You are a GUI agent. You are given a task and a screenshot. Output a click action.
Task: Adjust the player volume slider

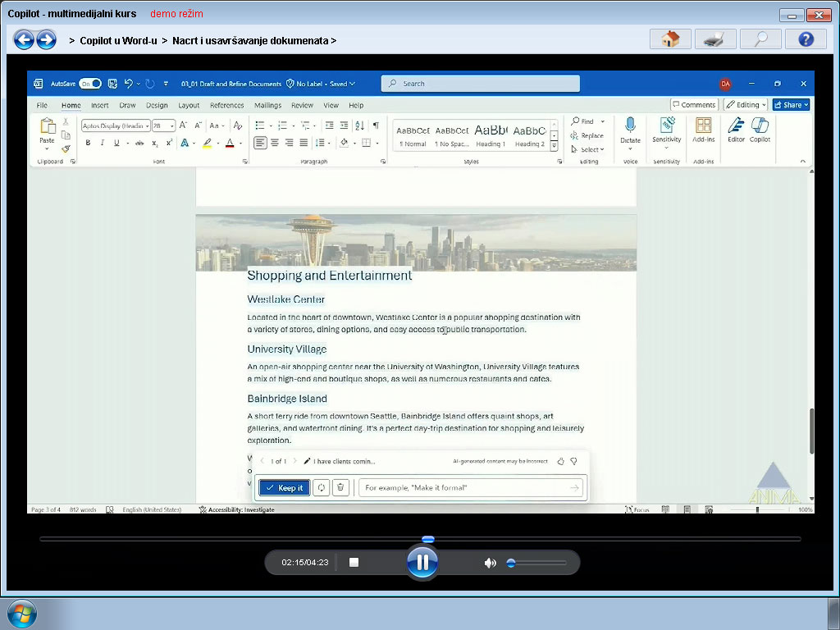click(536, 563)
